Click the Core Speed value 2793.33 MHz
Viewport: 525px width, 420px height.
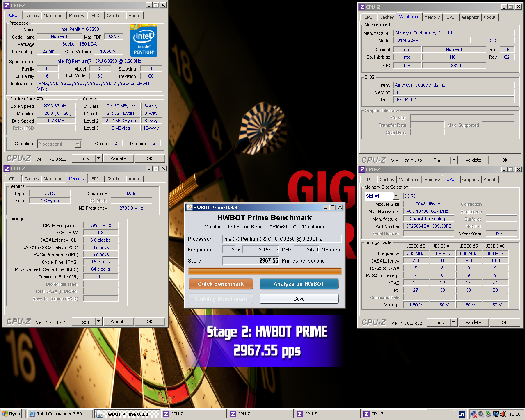click(x=56, y=106)
